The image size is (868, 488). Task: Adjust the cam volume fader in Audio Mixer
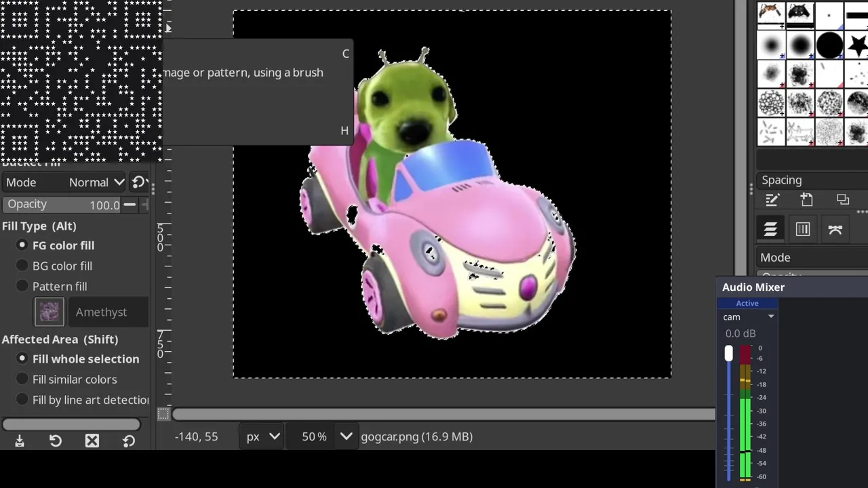tap(729, 353)
